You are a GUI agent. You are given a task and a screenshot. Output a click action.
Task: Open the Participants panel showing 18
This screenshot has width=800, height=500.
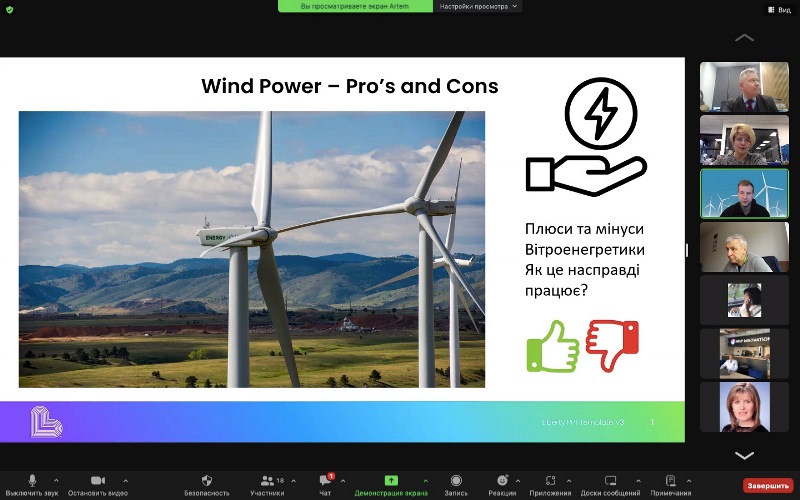point(267,485)
